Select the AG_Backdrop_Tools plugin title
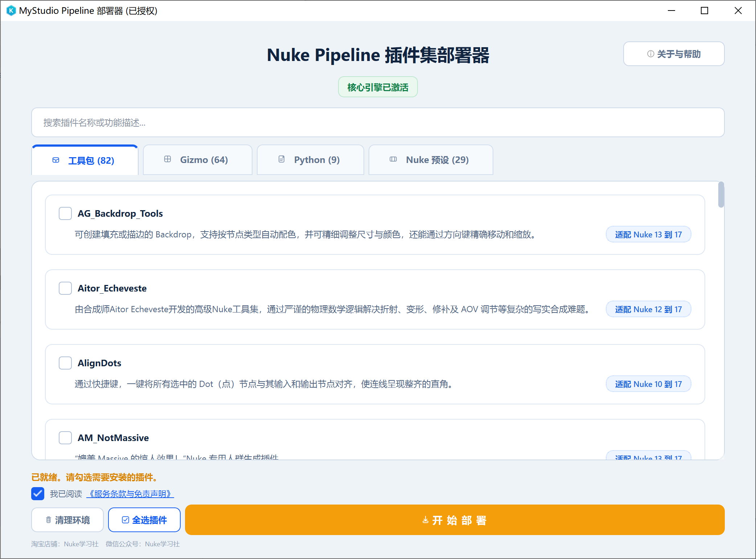756x559 pixels. coord(120,213)
